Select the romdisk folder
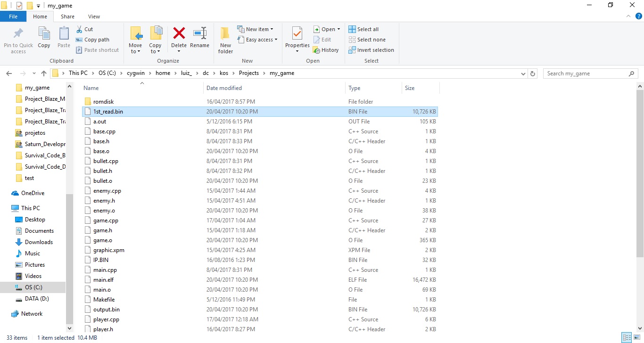This screenshot has height=343, width=644. 260,102
